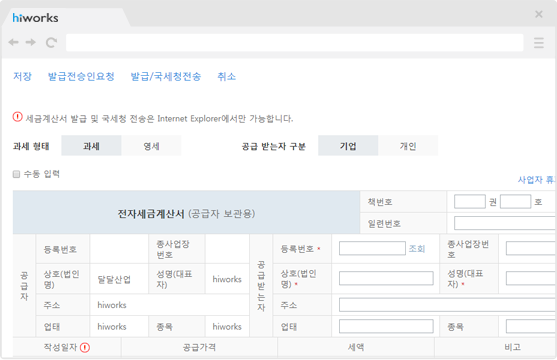This screenshot has height=360, width=557.
Task: Click recipient 등록번호 input field
Action: coord(372,248)
